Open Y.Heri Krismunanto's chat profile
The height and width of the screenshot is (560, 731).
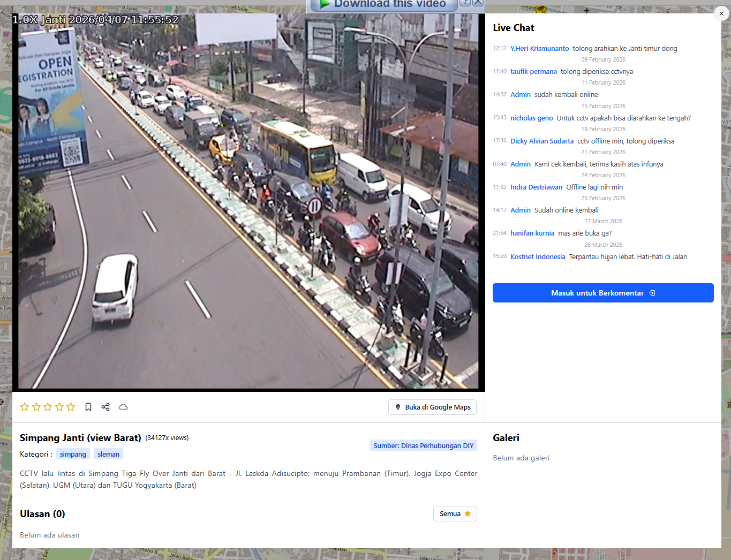click(539, 48)
